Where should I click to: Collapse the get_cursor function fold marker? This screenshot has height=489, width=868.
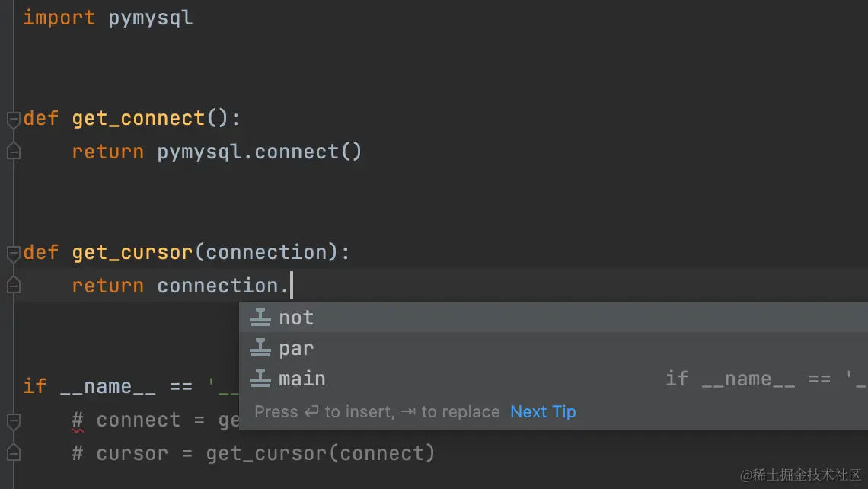pos(13,252)
